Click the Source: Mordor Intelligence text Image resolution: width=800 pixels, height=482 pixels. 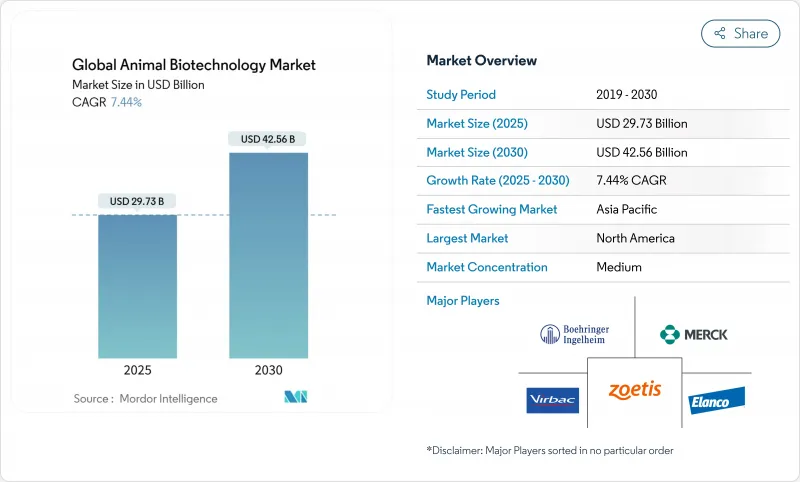[x=145, y=399]
